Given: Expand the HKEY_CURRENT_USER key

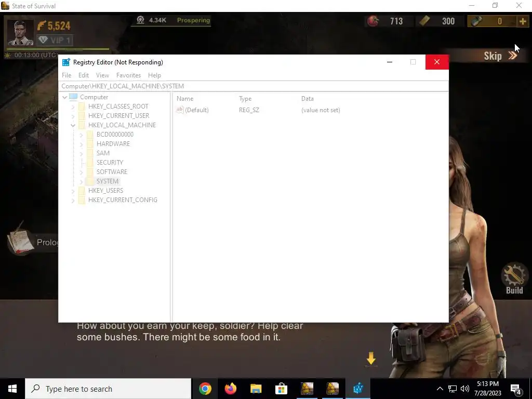Looking at the screenshot, I should pos(73,116).
